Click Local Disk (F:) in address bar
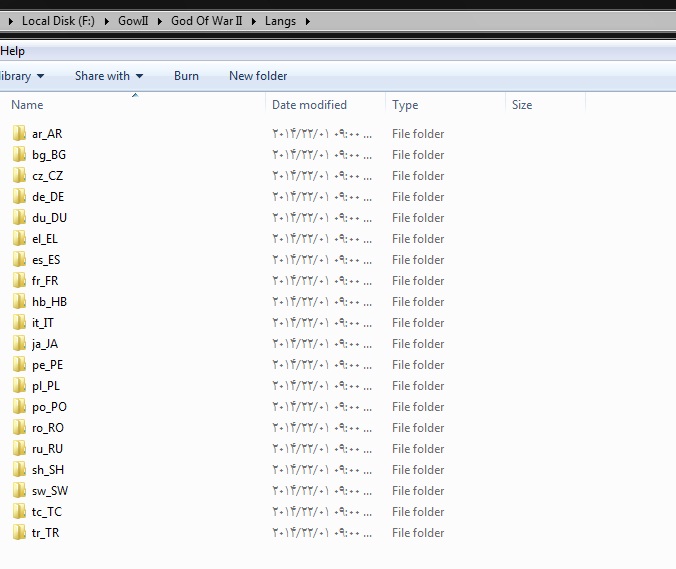676x569 pixels. coord(58,21)
